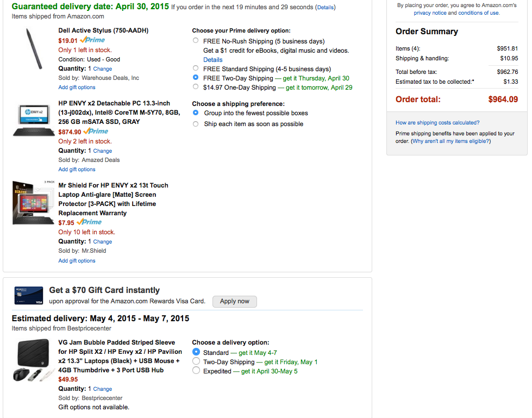Image resolution: width=532 pixels, height=418 pixels.
Task: Select Ship each item as soon as possible
Action: pyautogui.click(x=196, y=124)
